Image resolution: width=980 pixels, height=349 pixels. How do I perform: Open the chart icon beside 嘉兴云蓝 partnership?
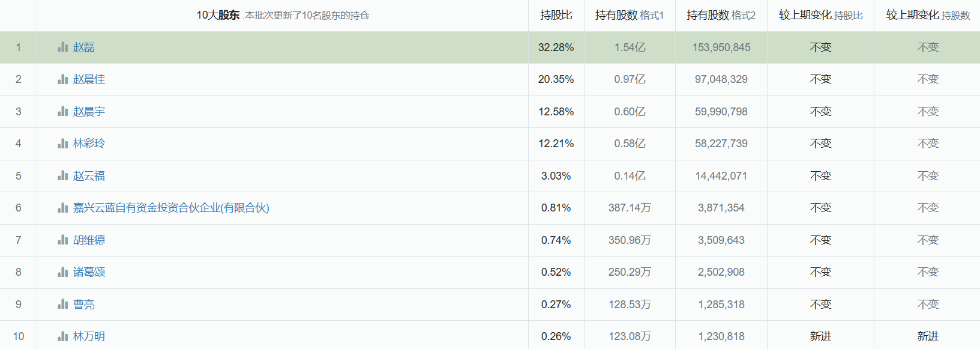point(62,208)
